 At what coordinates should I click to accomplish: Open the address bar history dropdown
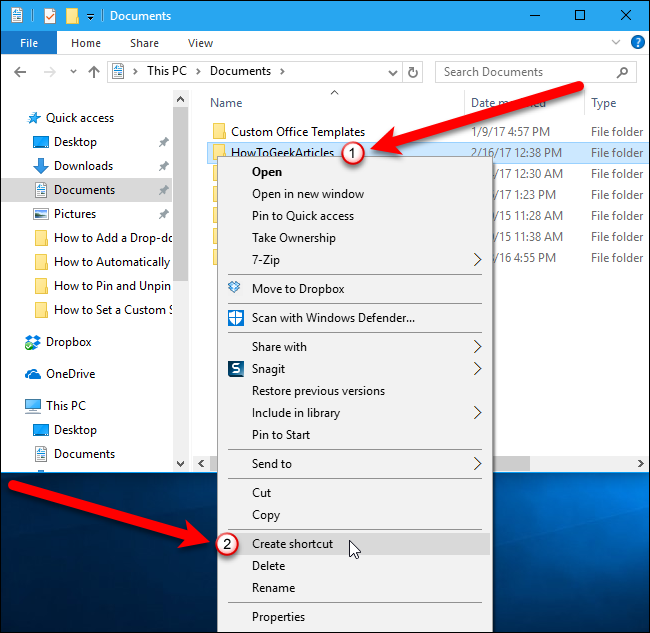tap(393, 73)
